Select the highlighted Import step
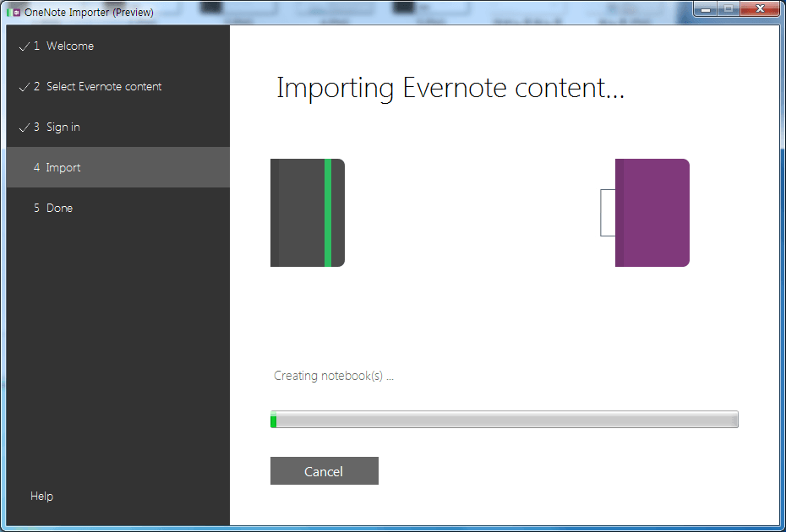Image resolution: width=786 pixels, height=532 pixels. tap(63, 168)
